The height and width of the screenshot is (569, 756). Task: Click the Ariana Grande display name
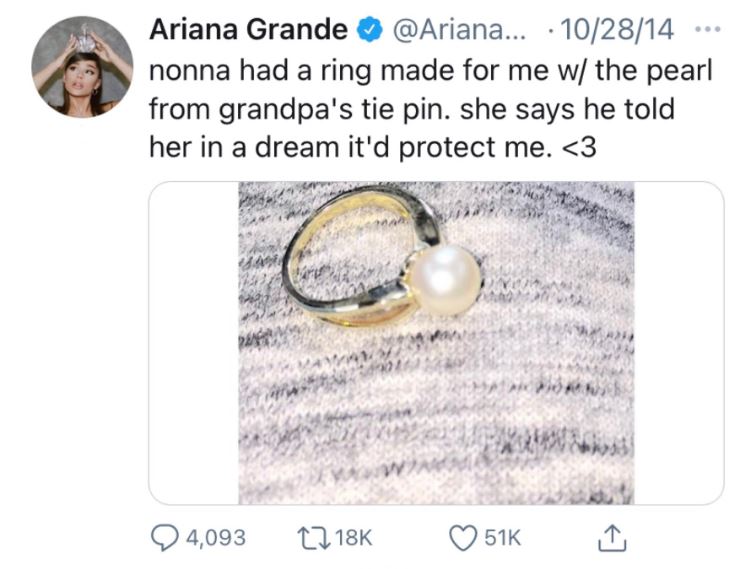249,29
